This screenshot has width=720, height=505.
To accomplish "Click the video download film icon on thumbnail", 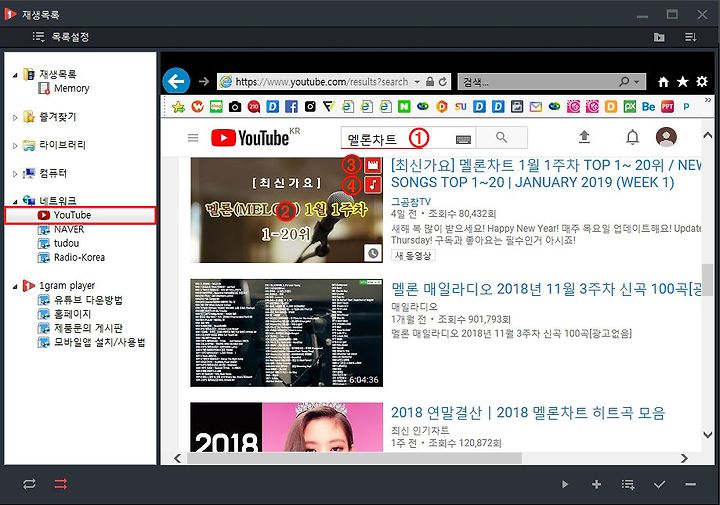I will (373, 165).
